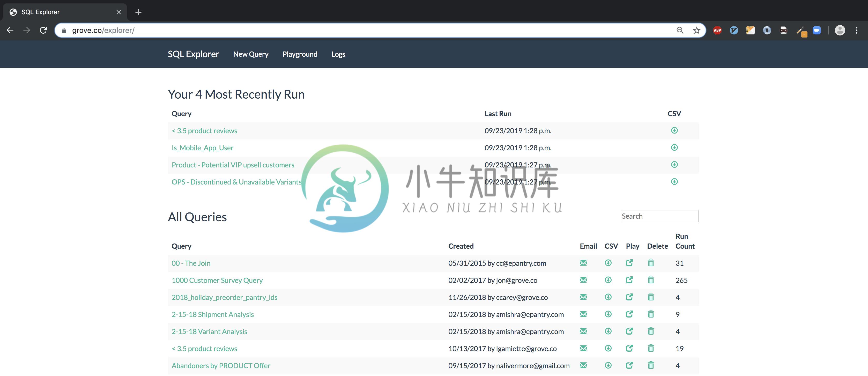The height and width of the screenshot is (376, 868).
Task: Play the 2-15-18 Variant Analysis query
Action: [x=629, y=331]
